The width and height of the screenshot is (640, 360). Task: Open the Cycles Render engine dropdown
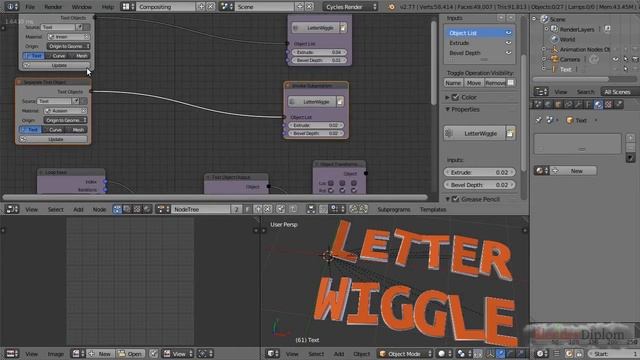[350, 7]
